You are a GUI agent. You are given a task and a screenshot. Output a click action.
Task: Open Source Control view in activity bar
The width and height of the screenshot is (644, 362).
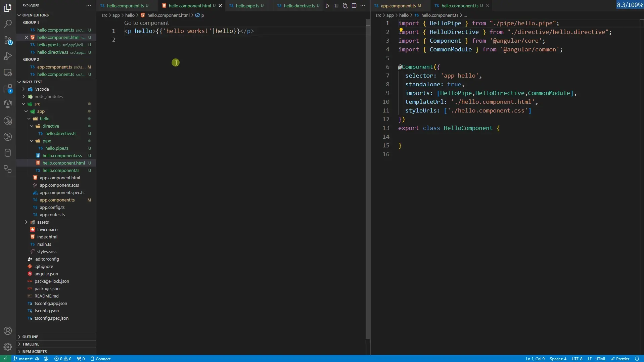click(8, 40)
